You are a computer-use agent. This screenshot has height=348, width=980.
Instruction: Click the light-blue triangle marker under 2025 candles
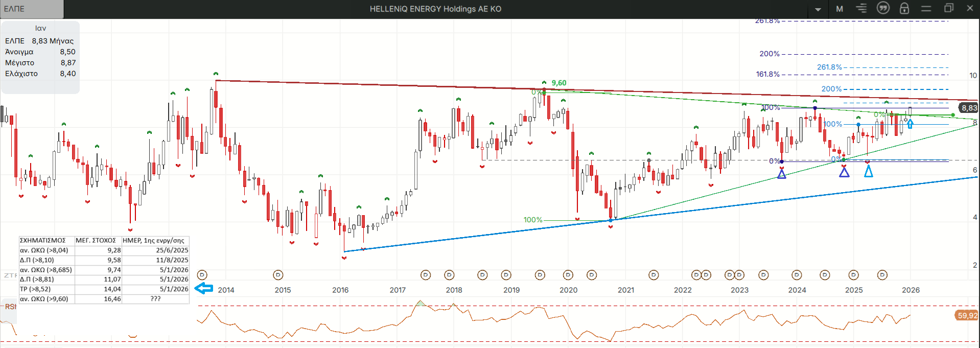pyautogui.click(x=868, y=172)
